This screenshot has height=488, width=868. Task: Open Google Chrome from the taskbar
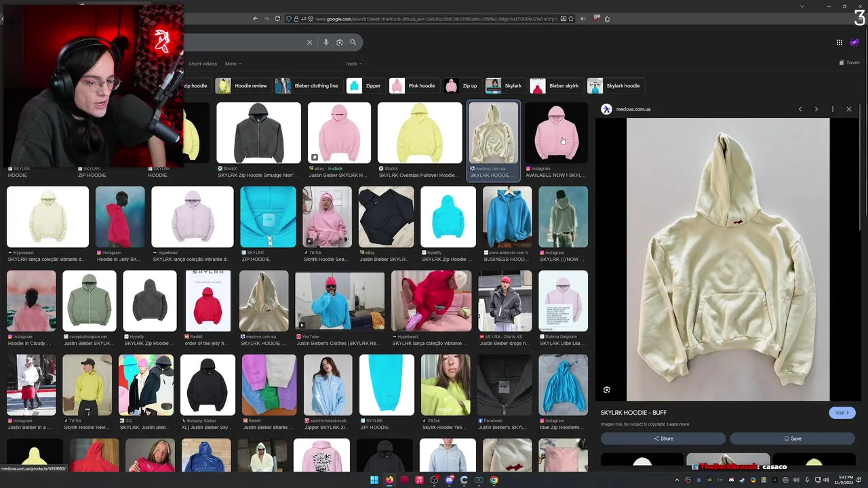[494, 480]
